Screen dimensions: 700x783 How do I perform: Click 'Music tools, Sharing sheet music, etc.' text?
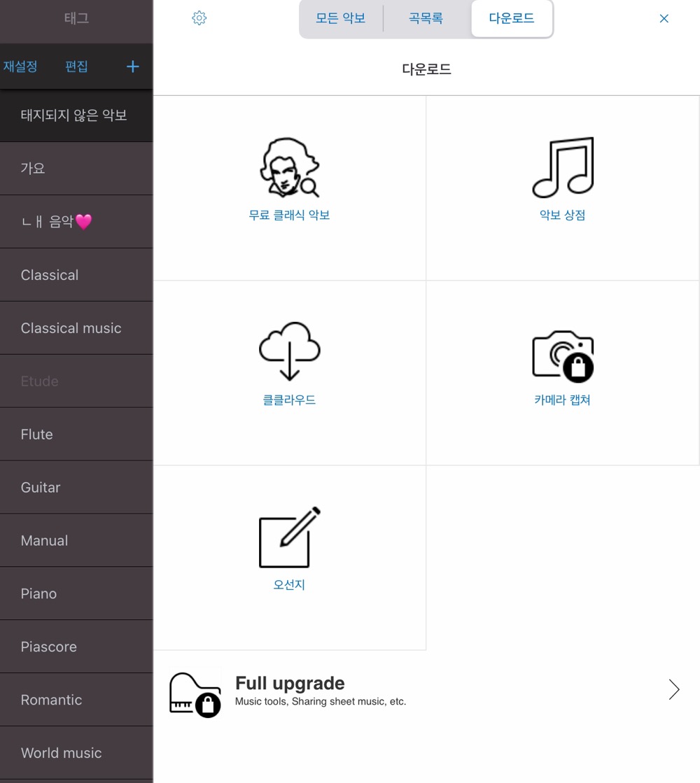[x=321, y=702]
